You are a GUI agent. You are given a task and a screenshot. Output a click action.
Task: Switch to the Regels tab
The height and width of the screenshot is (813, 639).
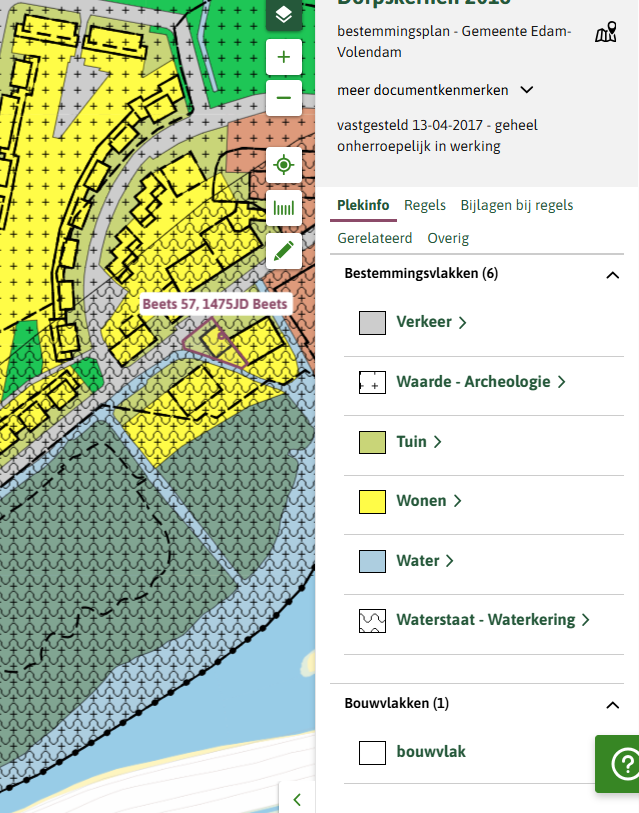point(425,205)
